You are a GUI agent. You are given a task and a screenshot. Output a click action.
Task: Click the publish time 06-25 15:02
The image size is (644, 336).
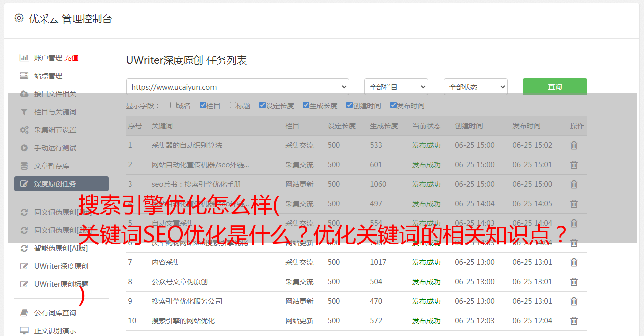point(532,145)
